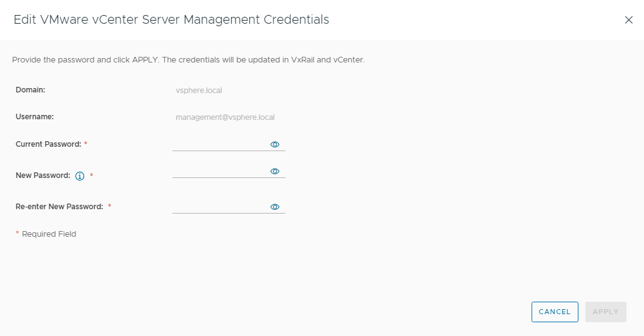
Task: Open New Password info tooltip icon
Action: pyautogui.click(x=80, y=175)
